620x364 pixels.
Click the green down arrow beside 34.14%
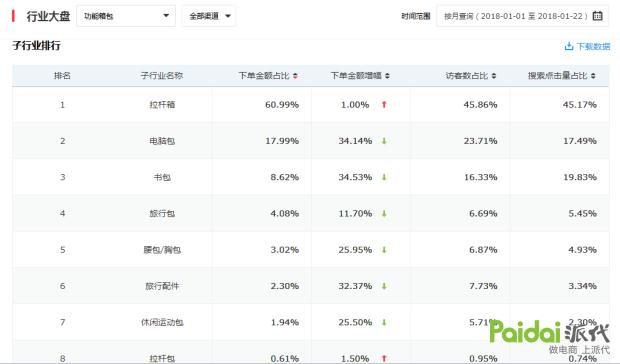pos(384,141)
